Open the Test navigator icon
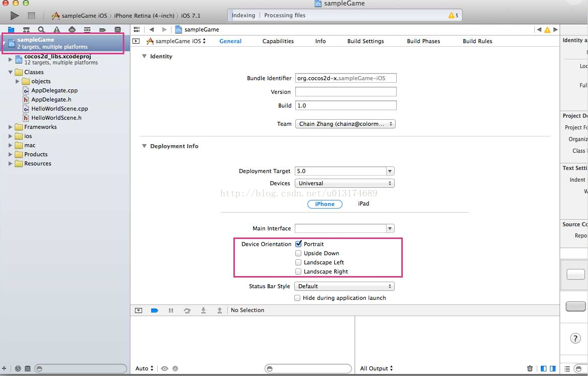 pyautogui.click(x=72, y=29)
